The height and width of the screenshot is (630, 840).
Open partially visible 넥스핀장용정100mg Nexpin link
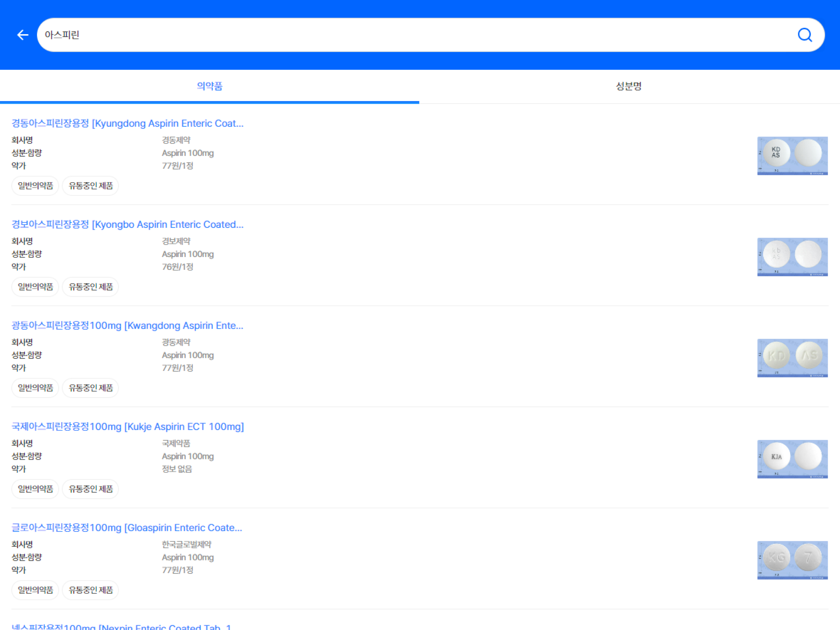point(121,626)
